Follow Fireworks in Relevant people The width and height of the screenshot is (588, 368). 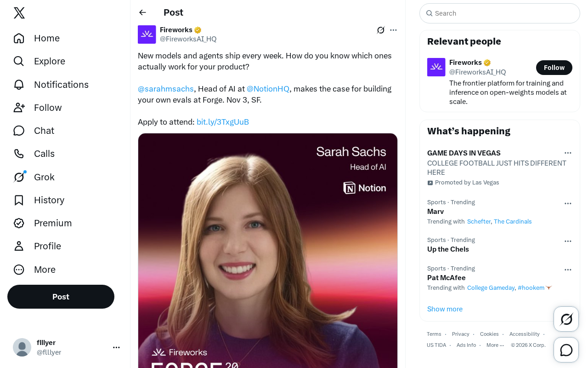tap(554, 68)
